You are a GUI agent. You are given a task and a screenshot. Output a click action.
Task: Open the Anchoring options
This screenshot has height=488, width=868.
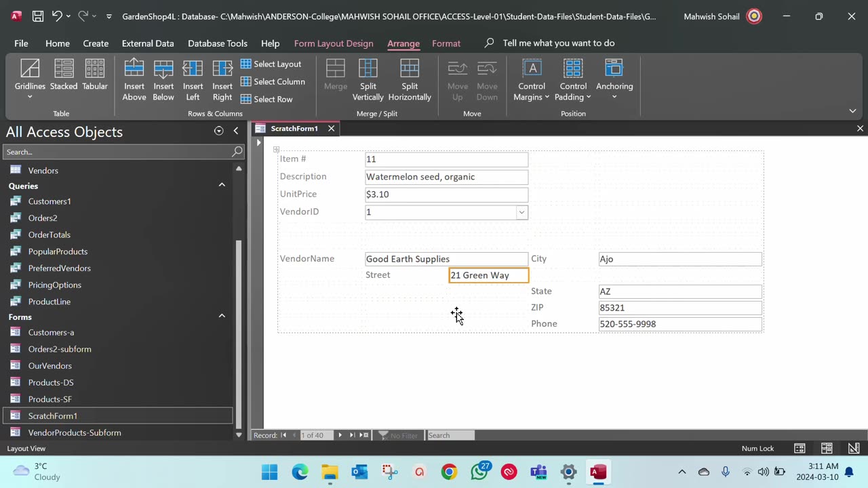pyautogui.click(x=614, y=80)
